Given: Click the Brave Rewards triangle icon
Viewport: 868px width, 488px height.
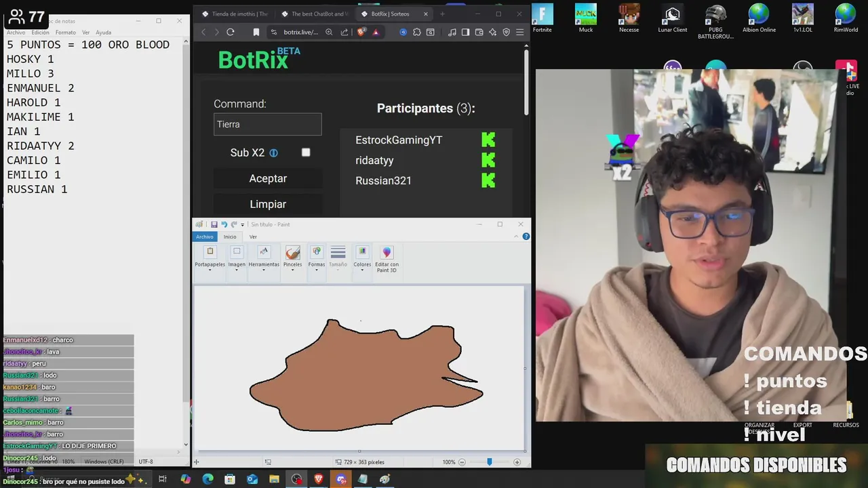Looking at the screenshot, I should (x=376, y=32).
